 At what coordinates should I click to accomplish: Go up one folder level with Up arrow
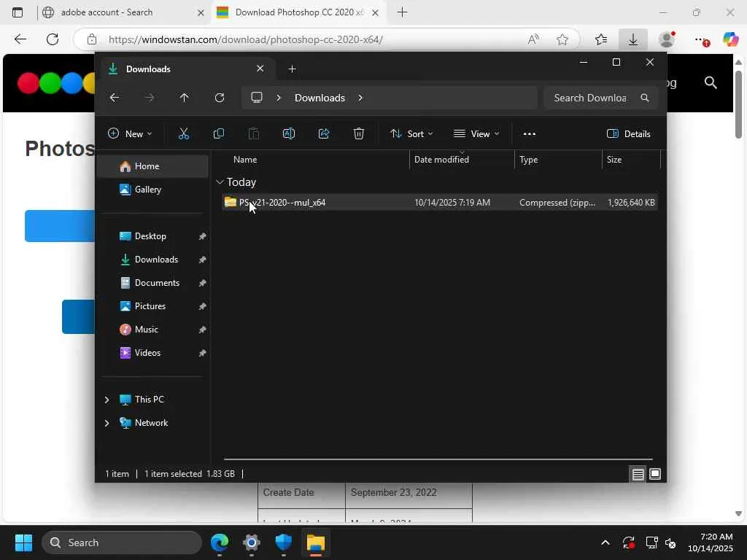point(185,98)
